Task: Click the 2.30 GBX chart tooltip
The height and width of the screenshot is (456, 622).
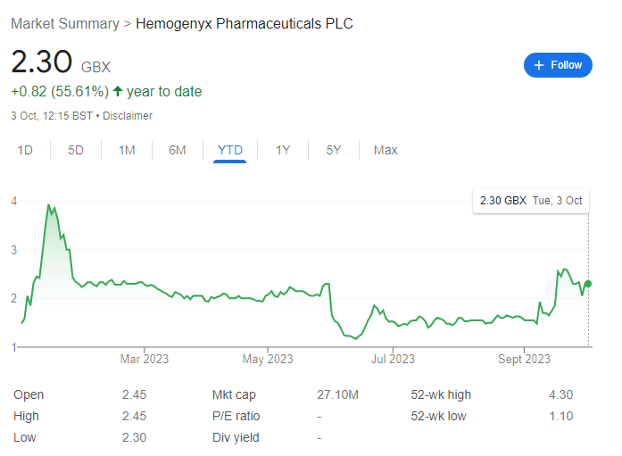Action: point(531,201)
